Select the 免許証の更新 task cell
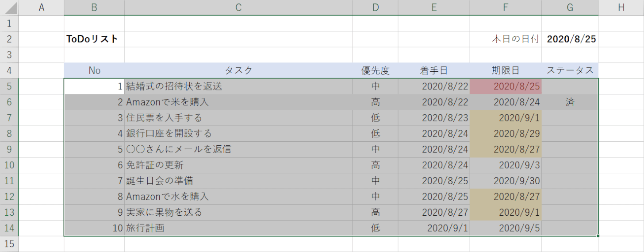 click(x=238, y=165)
